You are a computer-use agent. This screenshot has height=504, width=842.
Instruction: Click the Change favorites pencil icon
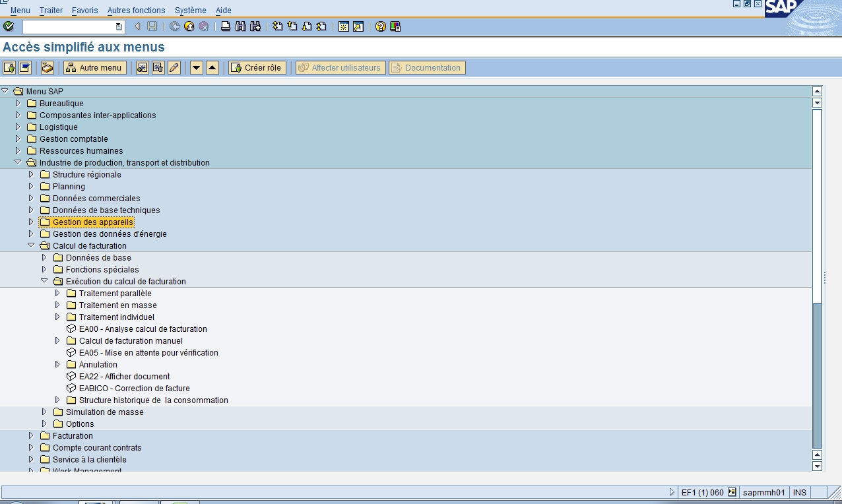click(x=174, y=67)
